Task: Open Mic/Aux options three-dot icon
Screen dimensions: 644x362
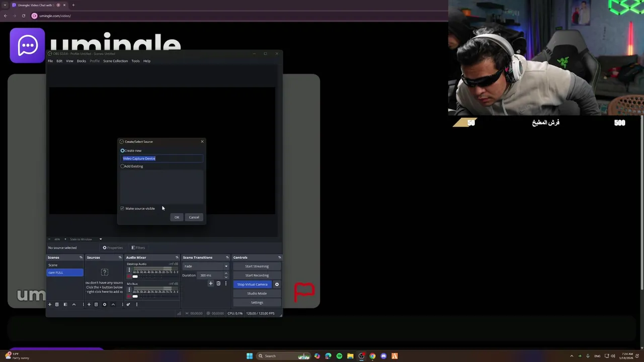Action: tap(129, 290)
